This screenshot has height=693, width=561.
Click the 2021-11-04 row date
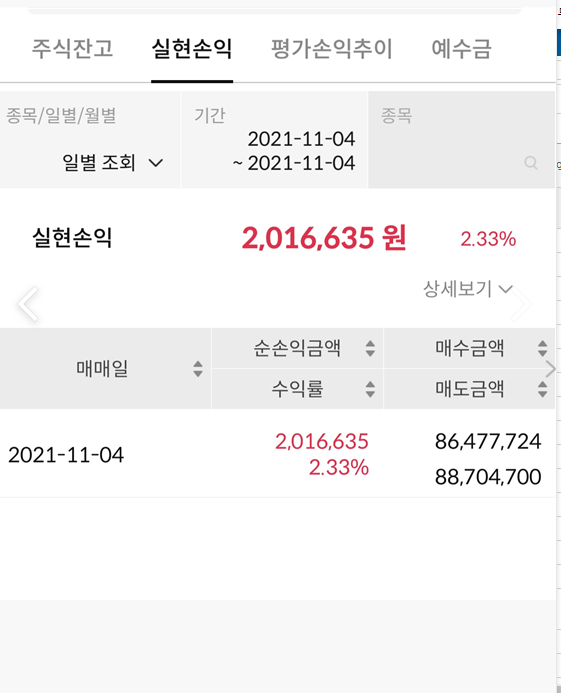pyautogui.click(x=66, y=455)
